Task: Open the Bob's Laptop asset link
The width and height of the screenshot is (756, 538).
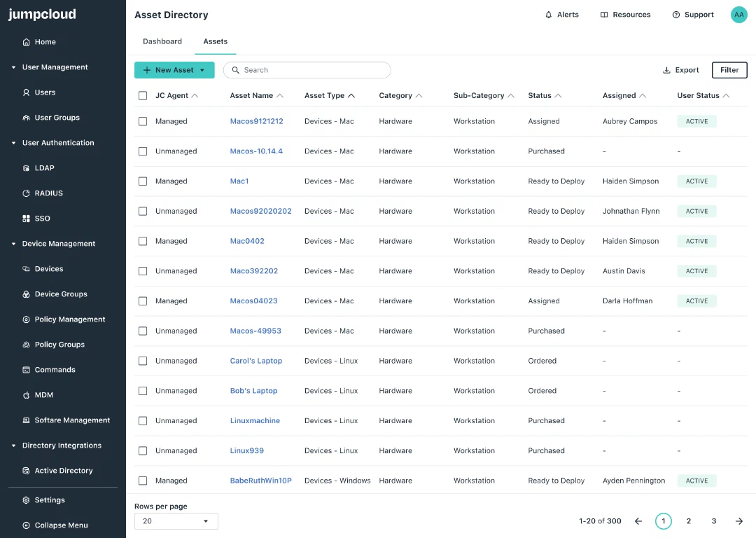Action: 253,391
